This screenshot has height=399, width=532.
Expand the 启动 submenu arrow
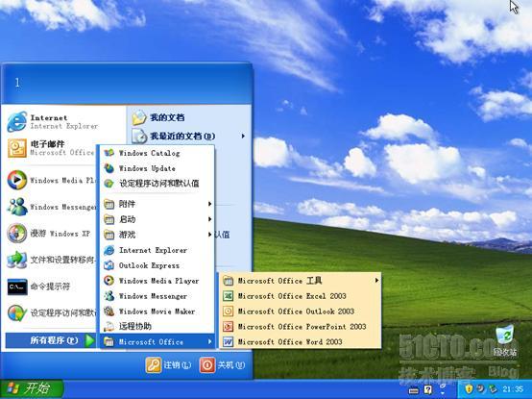[x=209, y=219]
